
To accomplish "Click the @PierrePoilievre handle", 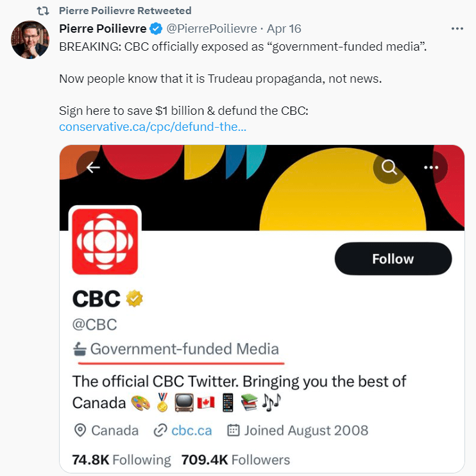I will coord(212,29).
